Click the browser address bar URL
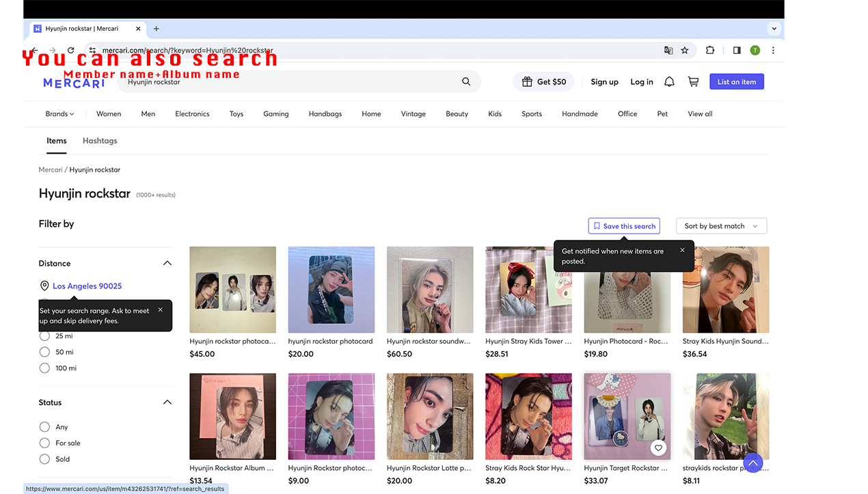This screenshot has width=868, height=494. [188, 51]
